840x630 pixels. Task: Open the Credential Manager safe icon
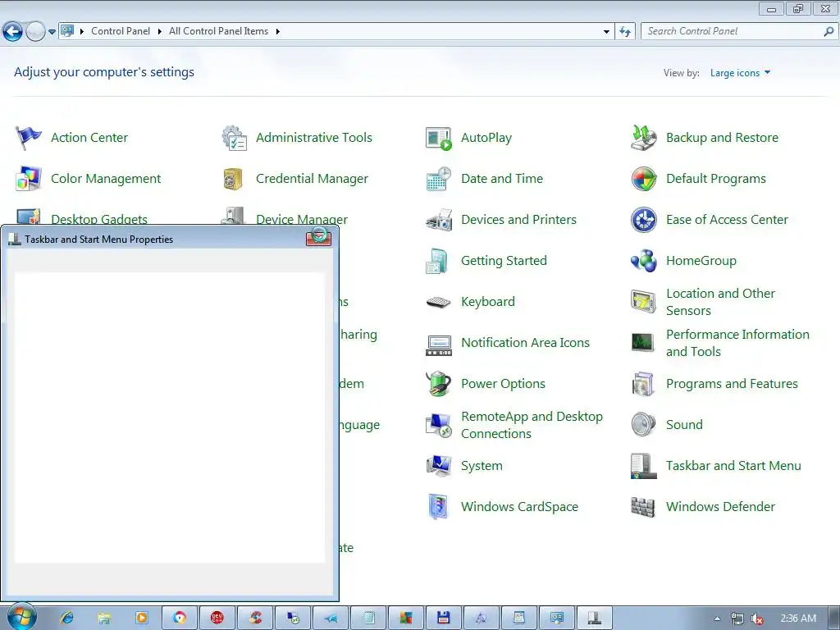click(233, 179)
